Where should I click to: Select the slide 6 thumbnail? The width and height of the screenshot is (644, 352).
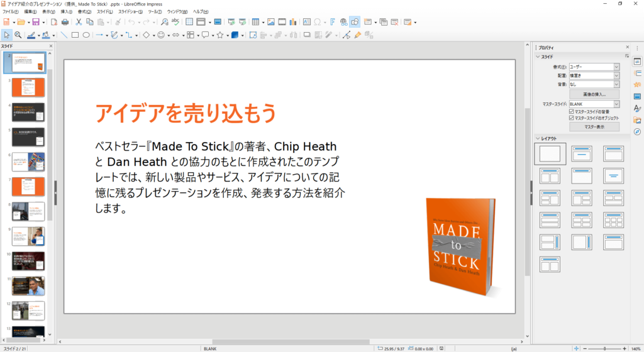coord(28,162)
